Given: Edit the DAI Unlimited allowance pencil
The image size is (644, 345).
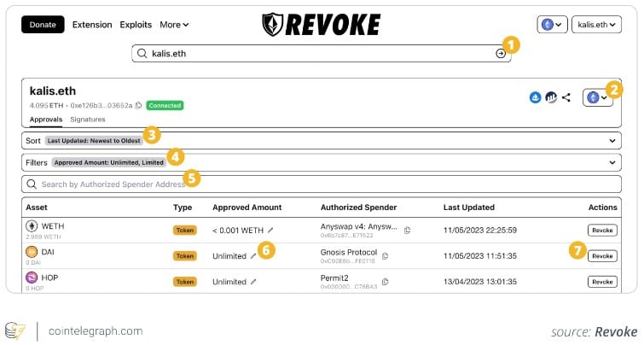Looking at the screenshot, I should tap(253, 256).
